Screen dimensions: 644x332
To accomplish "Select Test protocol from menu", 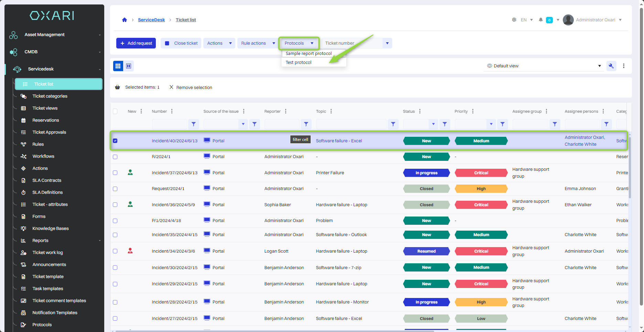I will point(299,63).
